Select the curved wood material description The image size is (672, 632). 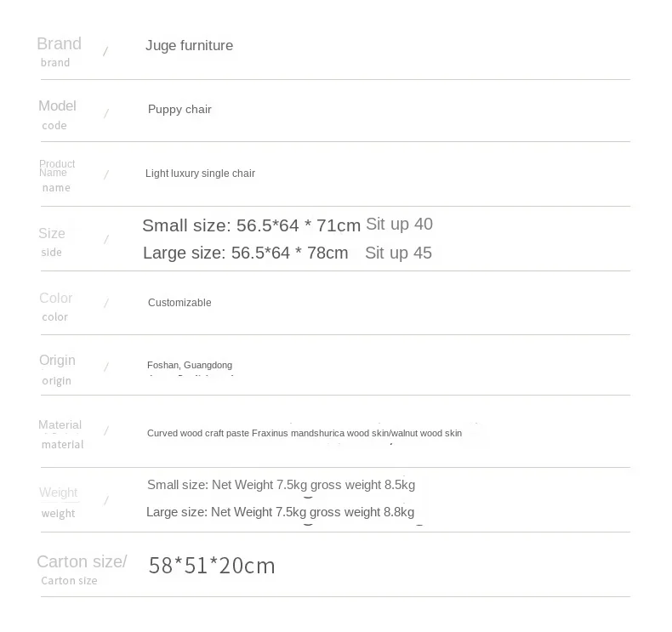[305, 433]
